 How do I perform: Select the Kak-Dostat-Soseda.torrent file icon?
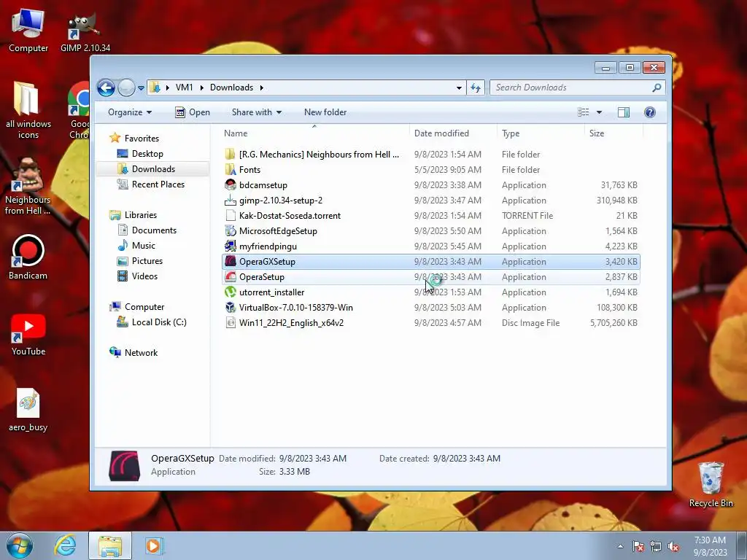click(x=231, y=215)
